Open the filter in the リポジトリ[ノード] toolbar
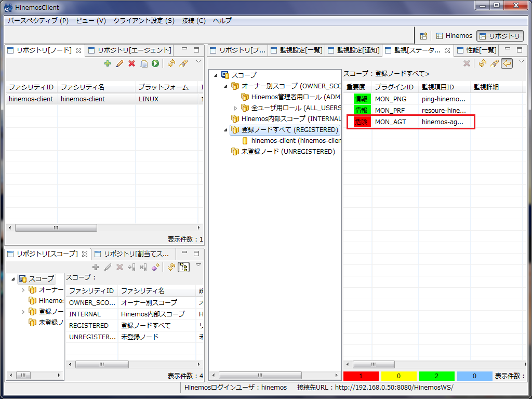This screenshot has width=532, height=399. pos(183,63)
